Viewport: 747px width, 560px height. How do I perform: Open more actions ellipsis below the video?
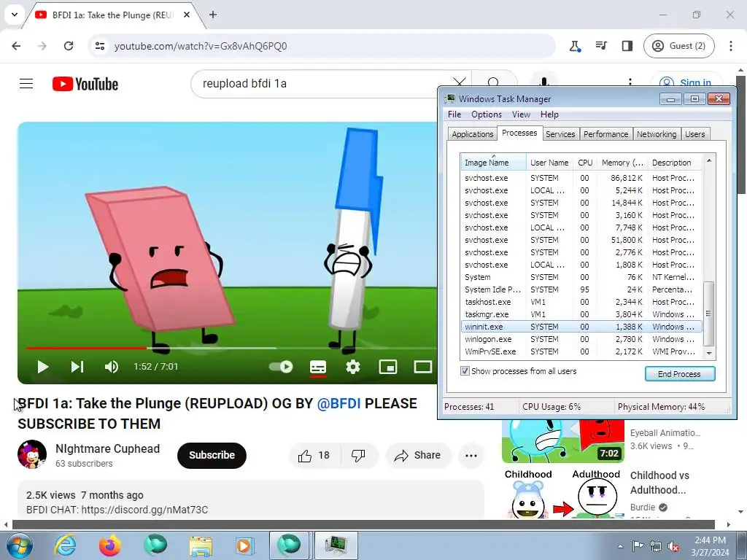(x=471, y=456)
